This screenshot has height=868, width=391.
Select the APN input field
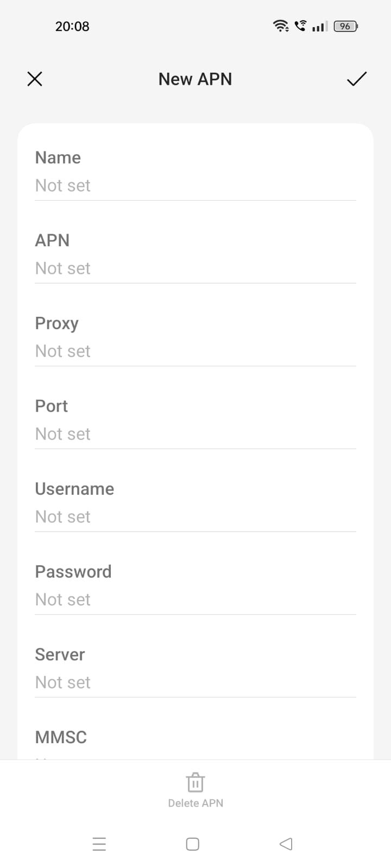[x=195, y=268]
